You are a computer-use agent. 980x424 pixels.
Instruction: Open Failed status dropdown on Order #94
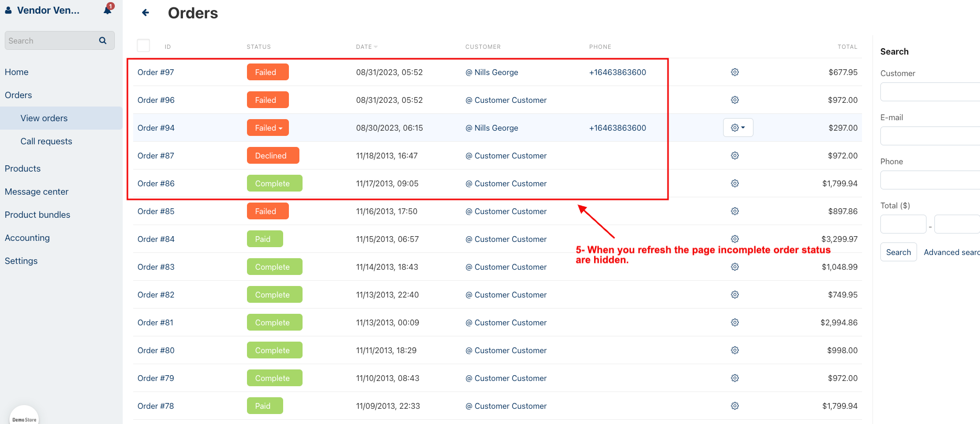[268, 128]
